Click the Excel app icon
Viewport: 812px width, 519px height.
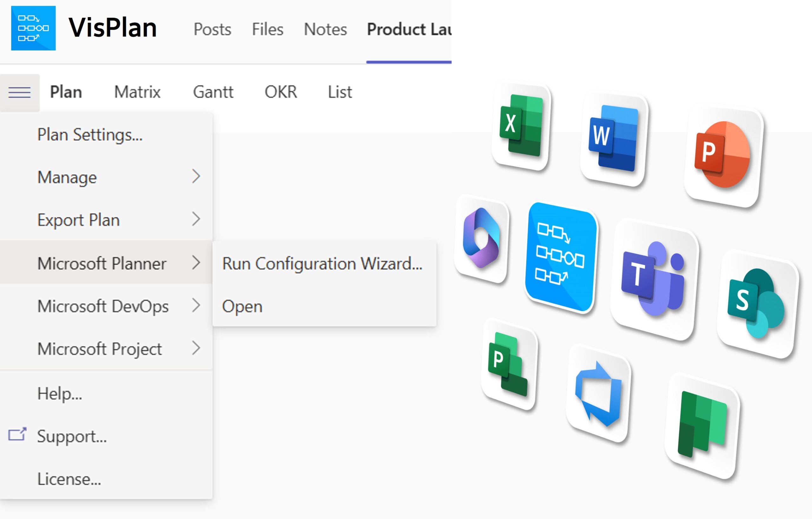[521, 127]
